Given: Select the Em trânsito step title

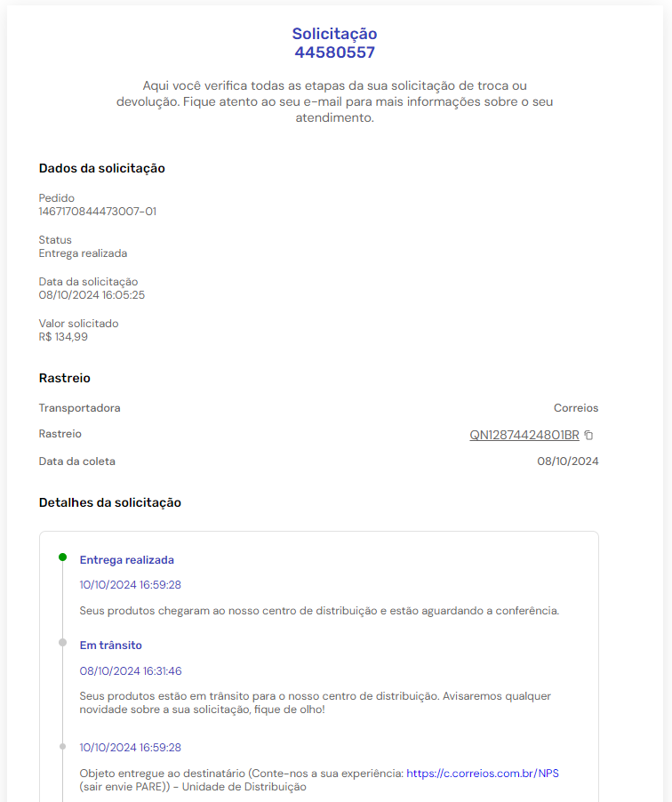Looking at the screenshot, I should (x=110, y=646).
